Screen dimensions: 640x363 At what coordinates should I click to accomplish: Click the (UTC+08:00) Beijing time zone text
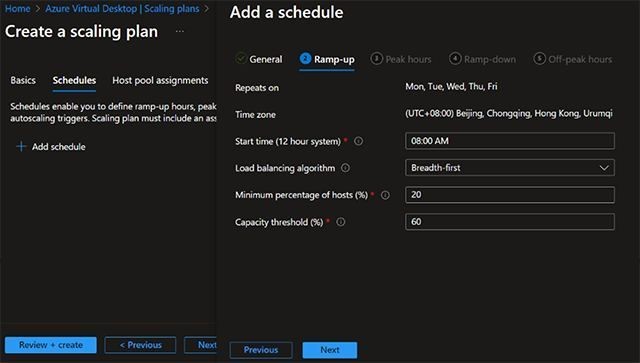pyautogui.click(x=509, y=114)
